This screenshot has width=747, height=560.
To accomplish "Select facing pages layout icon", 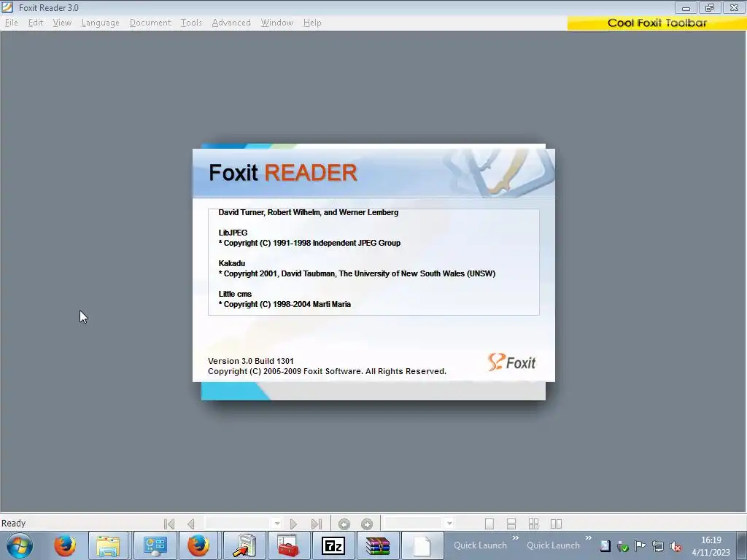I will point(556,524).
